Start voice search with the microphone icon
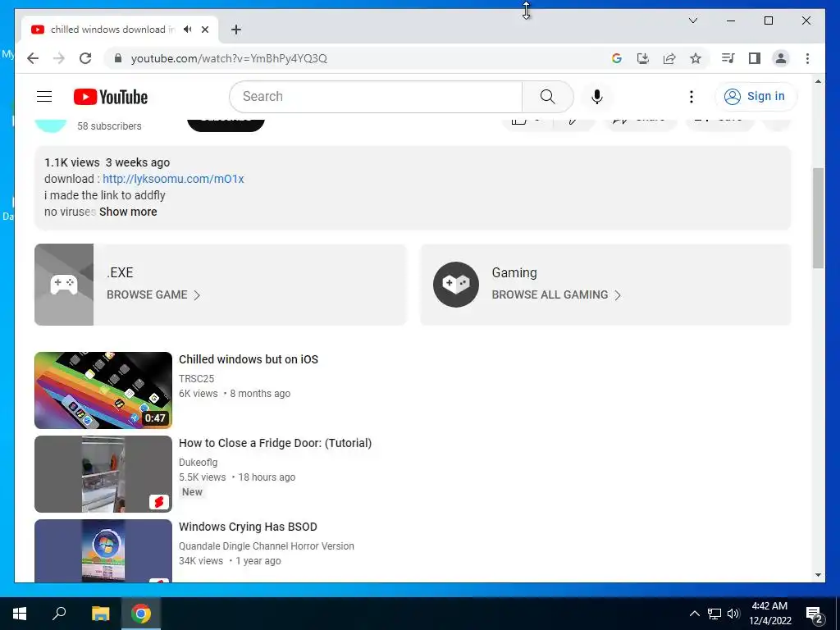The height and width of the screenshot is (630, 840). tap(597, 97)
